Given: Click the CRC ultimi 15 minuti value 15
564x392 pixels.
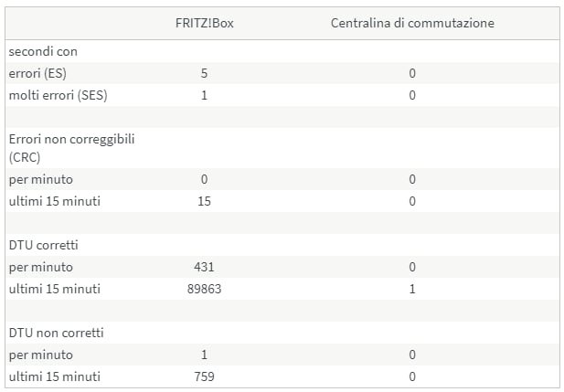Looking at the screenshot, I should (x=203, y=201).
